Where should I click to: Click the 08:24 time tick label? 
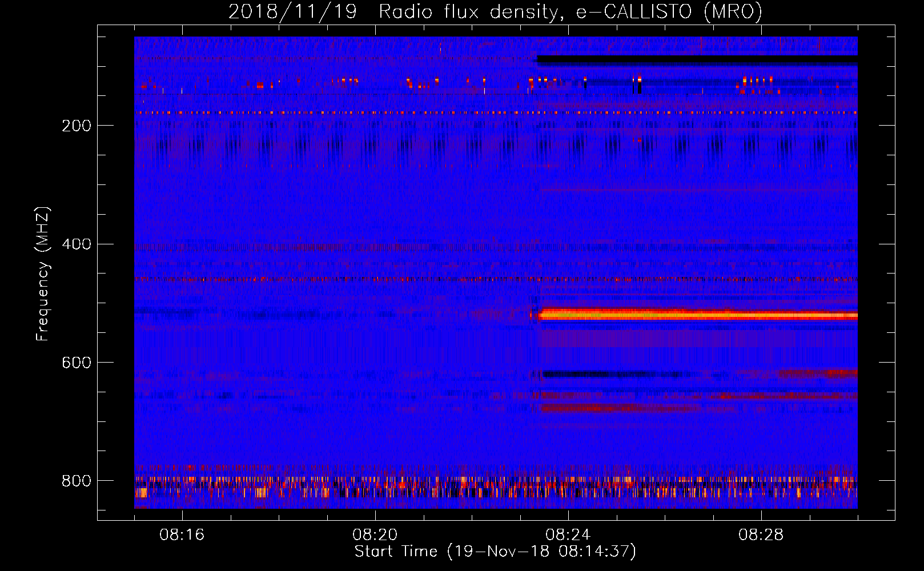tap(568, 535)
